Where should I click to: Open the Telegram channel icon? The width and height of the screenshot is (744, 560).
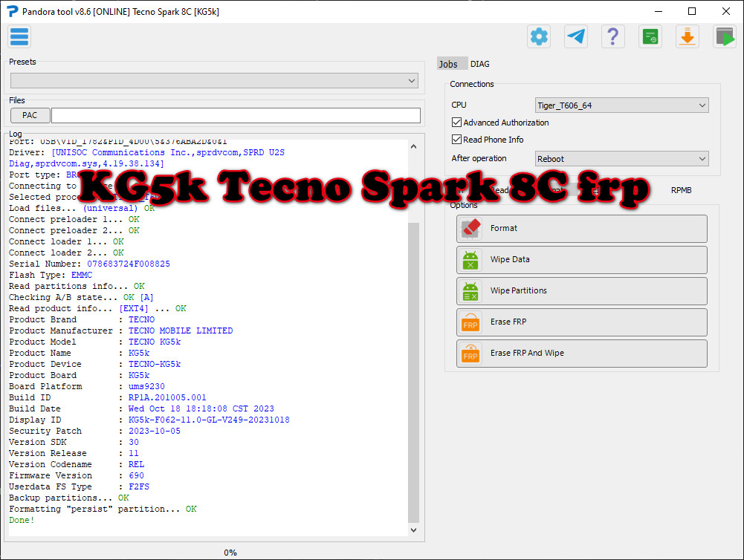(575, 36)
